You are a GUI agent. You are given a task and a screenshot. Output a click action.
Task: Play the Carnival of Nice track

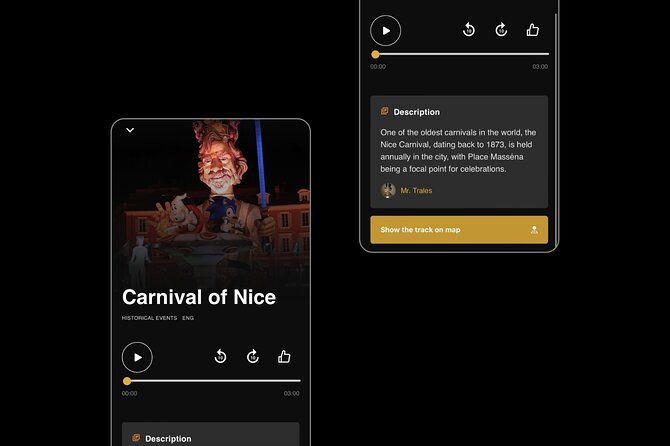point(137,357)
